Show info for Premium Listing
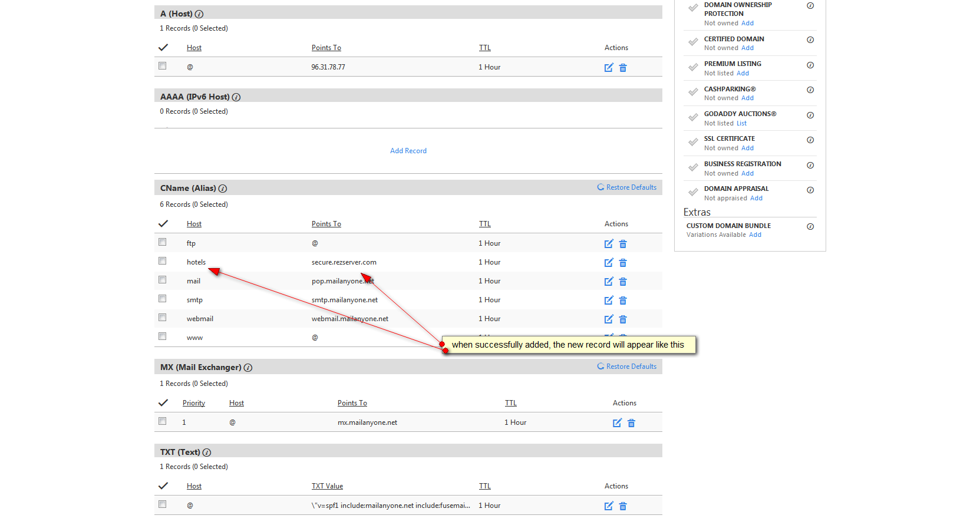 810,65
